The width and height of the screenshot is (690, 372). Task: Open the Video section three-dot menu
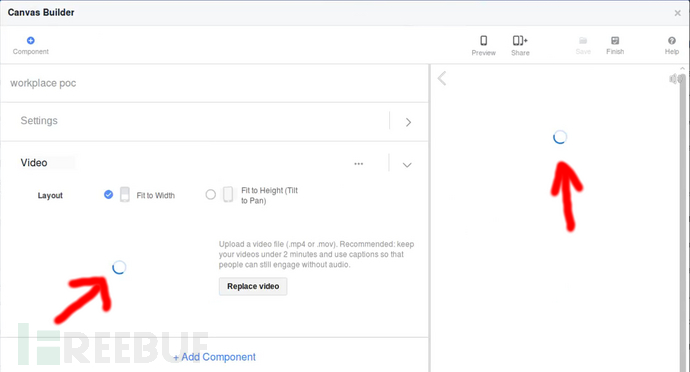click(359, 164)
